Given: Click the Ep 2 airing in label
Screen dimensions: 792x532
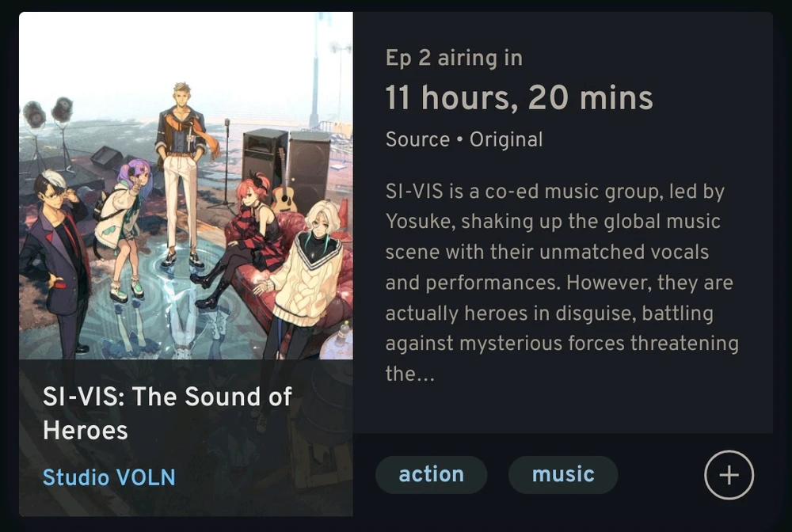Looking at the screenshot, I should (454, 58).
